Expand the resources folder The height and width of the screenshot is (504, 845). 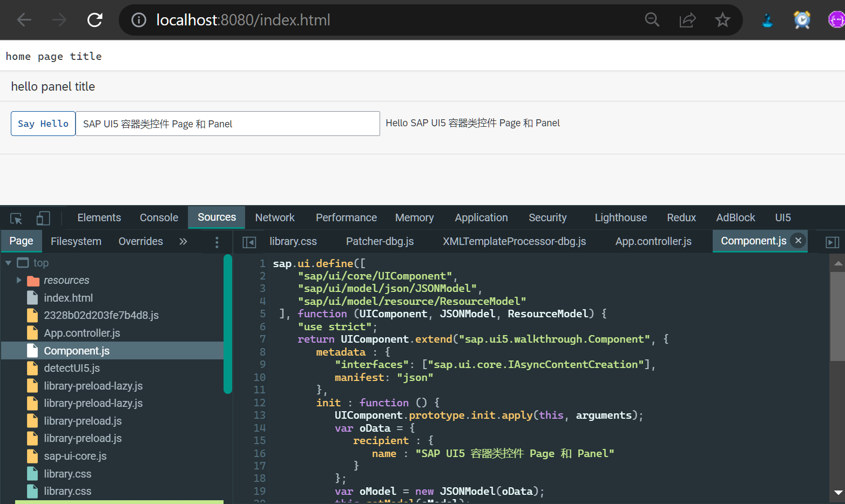tap(19, 280)
